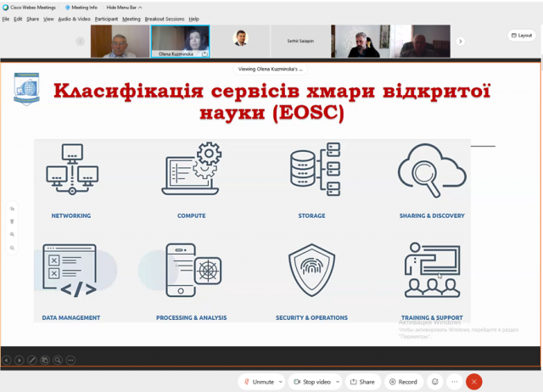Expand video options arrow beside Stop video

(x=338, y=382)
